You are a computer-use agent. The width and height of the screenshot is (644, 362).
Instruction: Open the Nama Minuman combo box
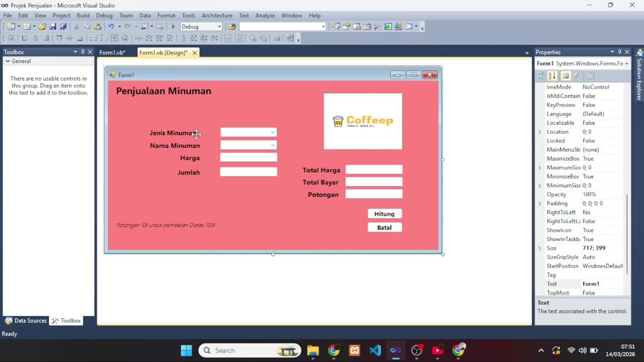click(273, 145)
